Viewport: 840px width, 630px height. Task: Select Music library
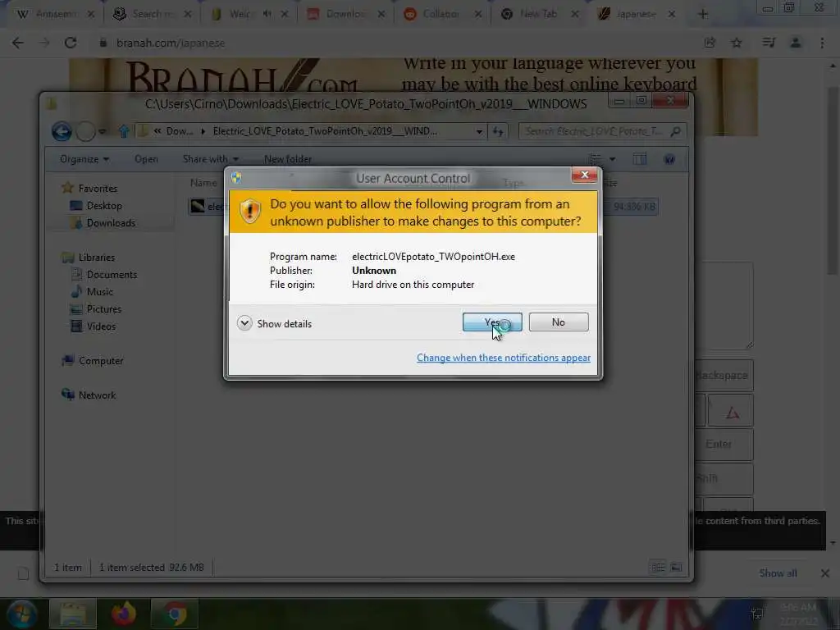pos(99,292)
